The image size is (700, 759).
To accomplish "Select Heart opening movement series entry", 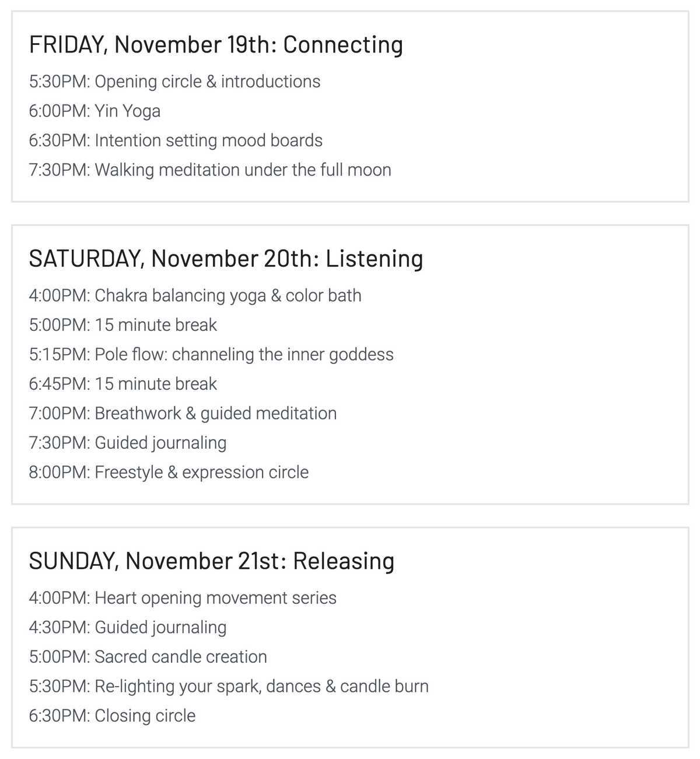I will pos(183,598).
